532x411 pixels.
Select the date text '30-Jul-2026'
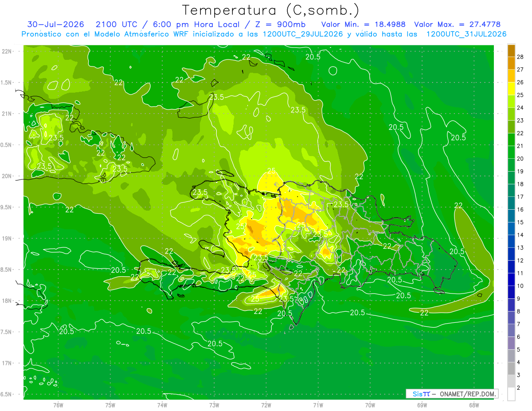pos(56,24)
